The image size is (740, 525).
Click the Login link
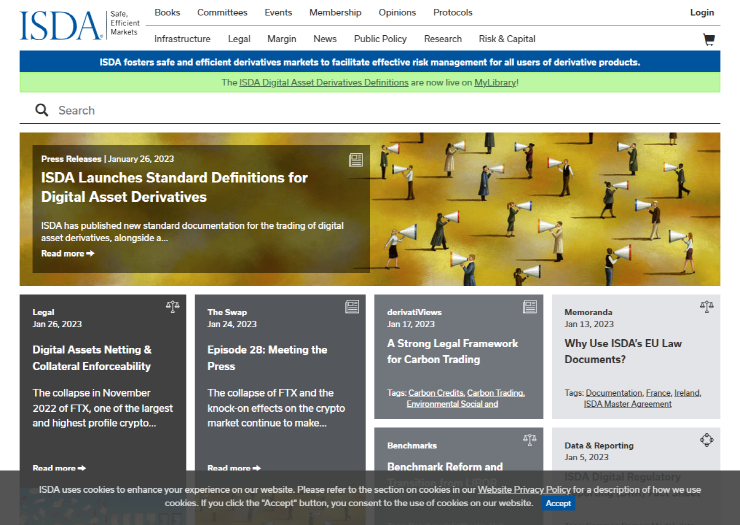(702, 13)
